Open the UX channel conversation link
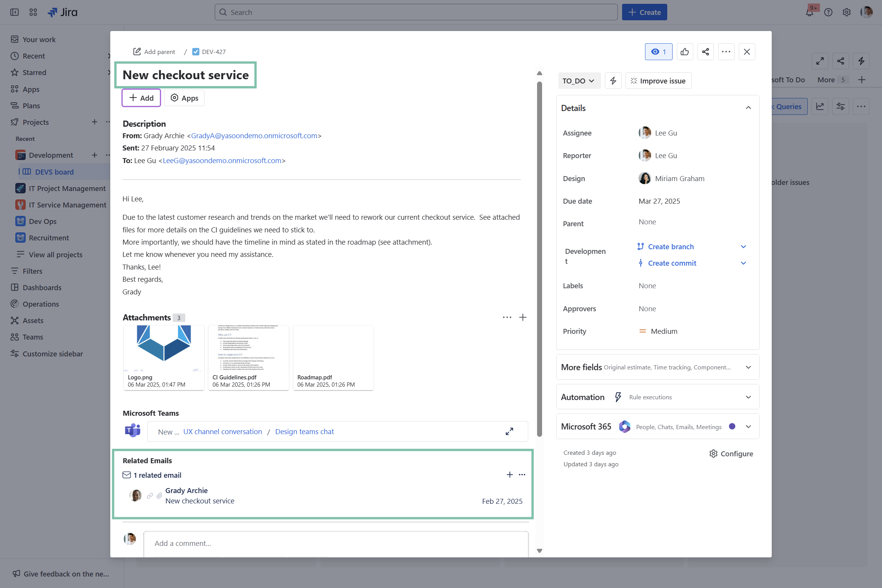The image size is (882, 588). pyautogui.click(x=222, y=431)
